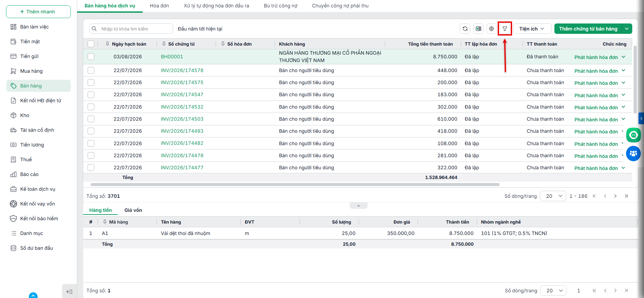The width and height of the screenshot is (644, 298).
Task: Open the filter funnel icon
Action: coord(505,29)
